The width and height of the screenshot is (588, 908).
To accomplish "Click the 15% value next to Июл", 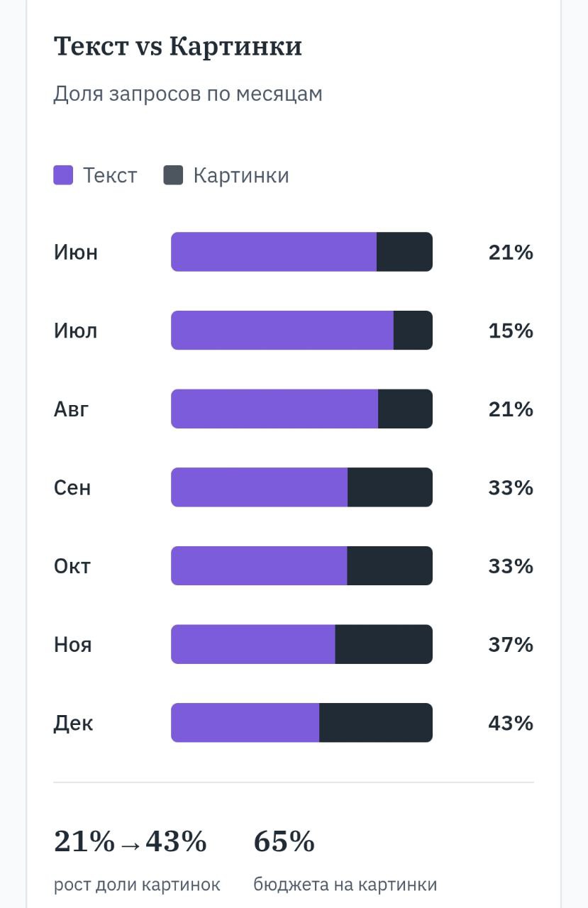I will point(511,331).
